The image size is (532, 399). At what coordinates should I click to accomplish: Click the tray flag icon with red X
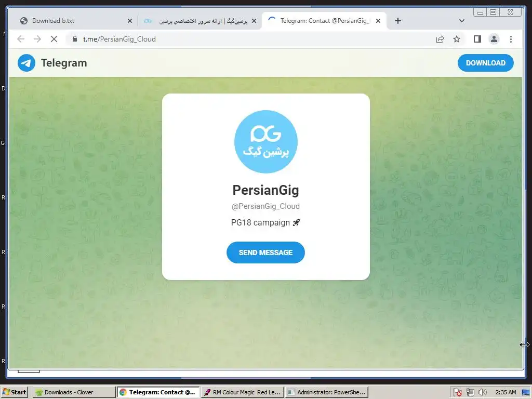tap(457, 392)
